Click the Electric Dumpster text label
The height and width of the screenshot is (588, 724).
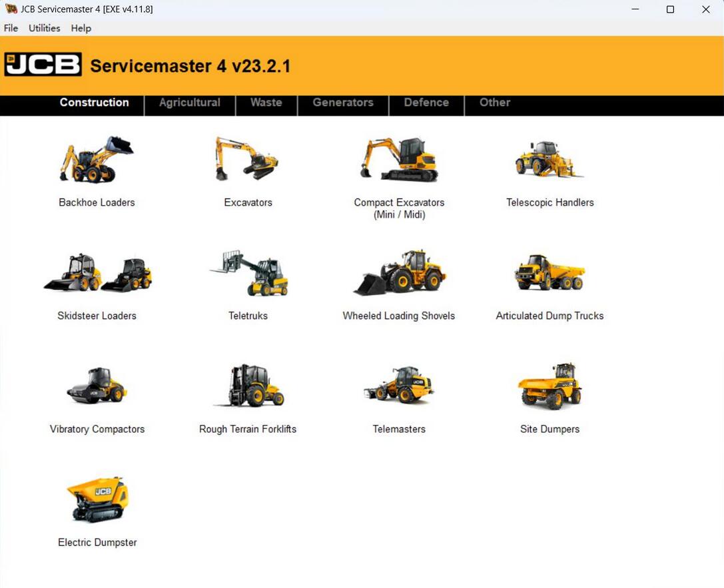(x=97, y=543)
